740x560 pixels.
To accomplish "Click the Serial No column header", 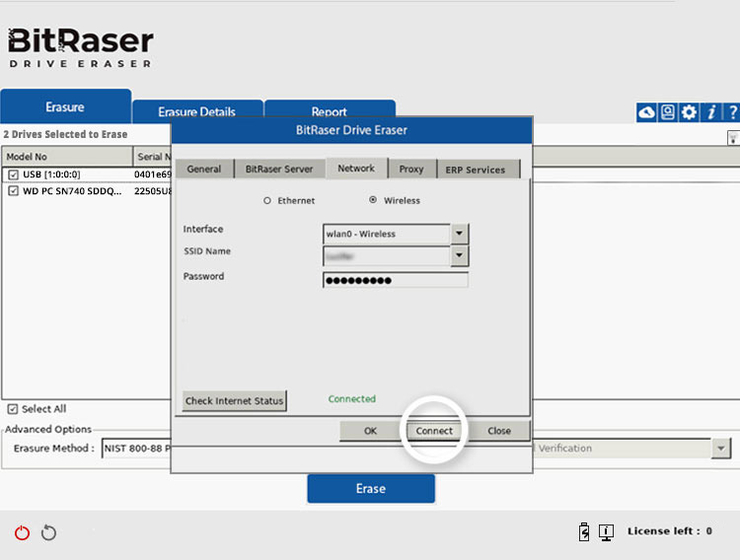I will tap(152, 157).
